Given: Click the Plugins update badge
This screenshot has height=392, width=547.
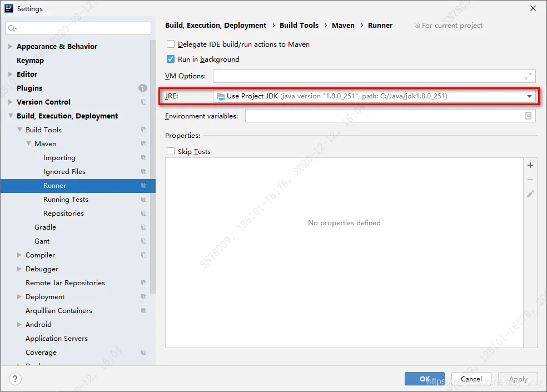Looking at the screenshot, I should tap(143, 88).
